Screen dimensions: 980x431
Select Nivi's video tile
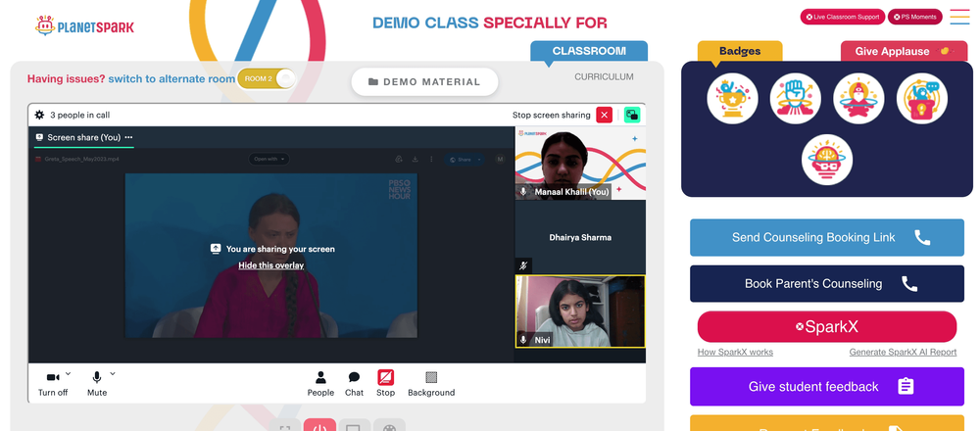[580, 311]
